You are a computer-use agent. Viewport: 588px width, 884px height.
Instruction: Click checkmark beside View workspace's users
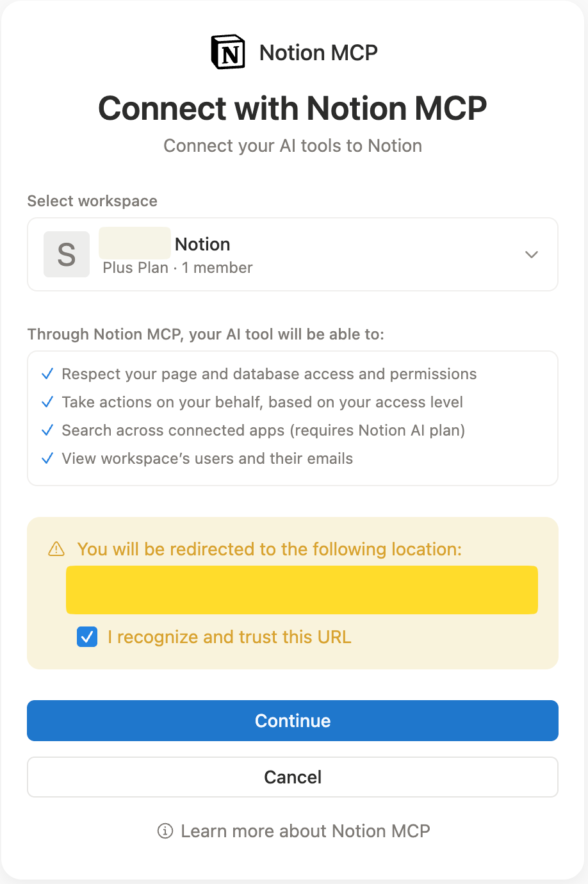[47, 459]
